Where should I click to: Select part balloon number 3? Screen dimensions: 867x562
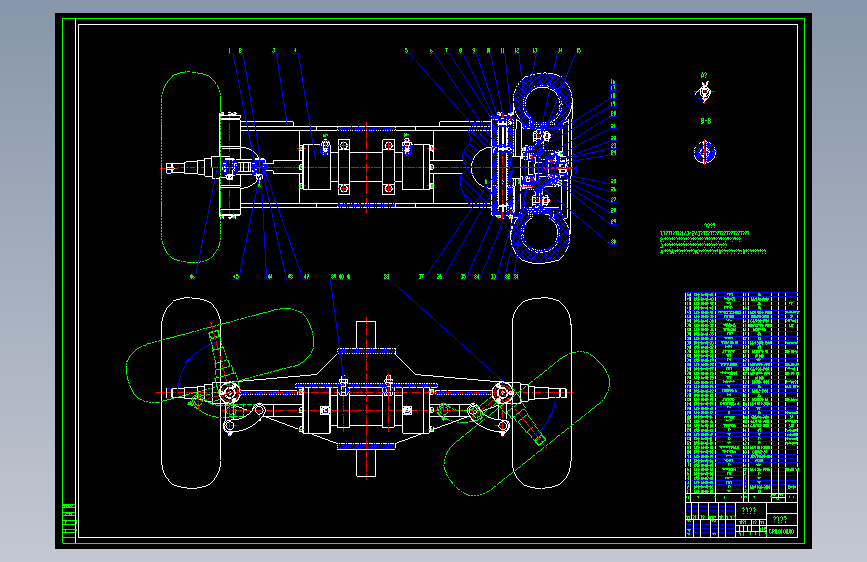coord(273,51)
